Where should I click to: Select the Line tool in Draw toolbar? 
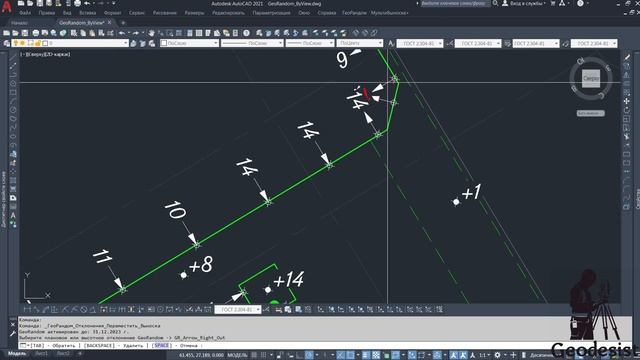coord(13,57)
